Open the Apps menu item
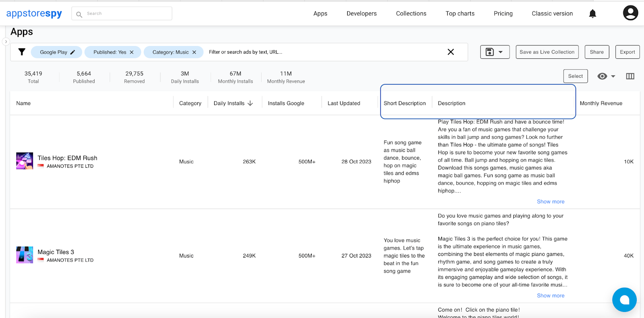644x318 pixels. pos(320,13)
